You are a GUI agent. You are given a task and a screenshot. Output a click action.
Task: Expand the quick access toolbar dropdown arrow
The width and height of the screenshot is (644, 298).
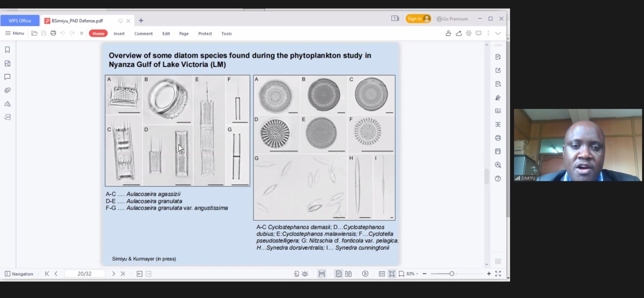click(82, 33)
